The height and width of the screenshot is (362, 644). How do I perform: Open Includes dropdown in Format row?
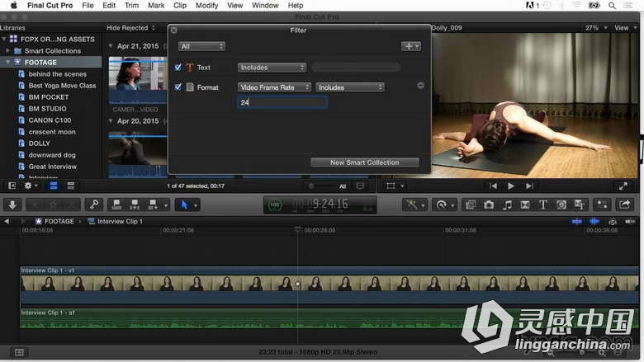point(350,87)
